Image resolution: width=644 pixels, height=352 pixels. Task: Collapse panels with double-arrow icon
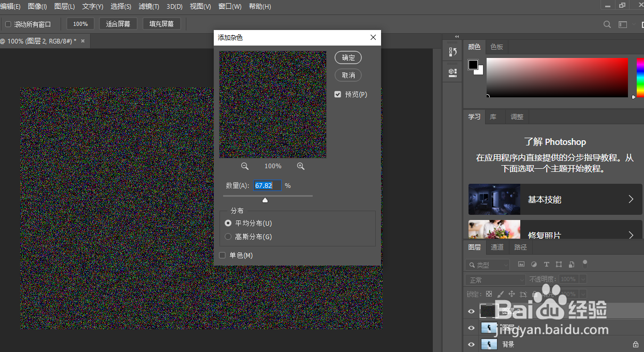(x=457, y=36)
